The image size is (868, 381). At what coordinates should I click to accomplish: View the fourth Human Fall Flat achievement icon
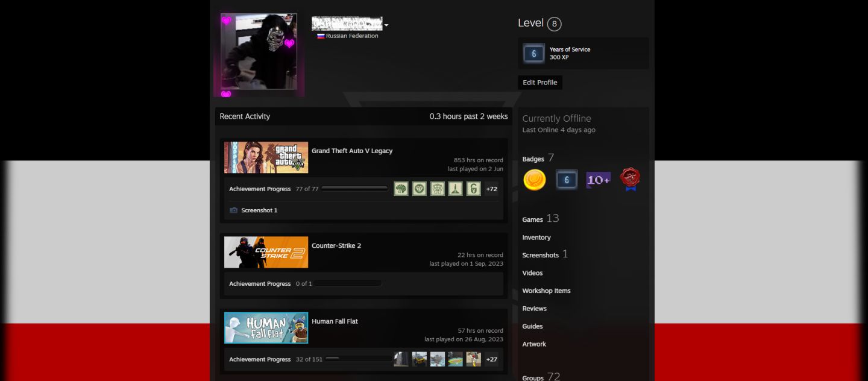pos(455,359)
